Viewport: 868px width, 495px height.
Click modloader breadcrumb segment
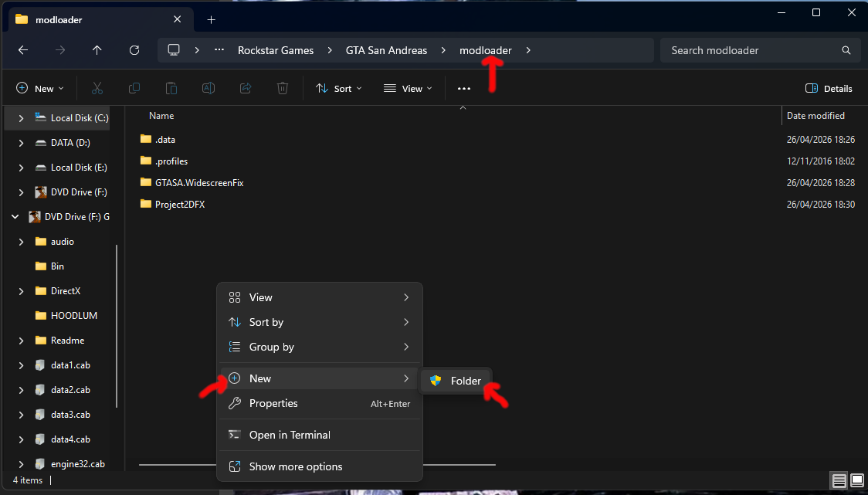[486, 50]
